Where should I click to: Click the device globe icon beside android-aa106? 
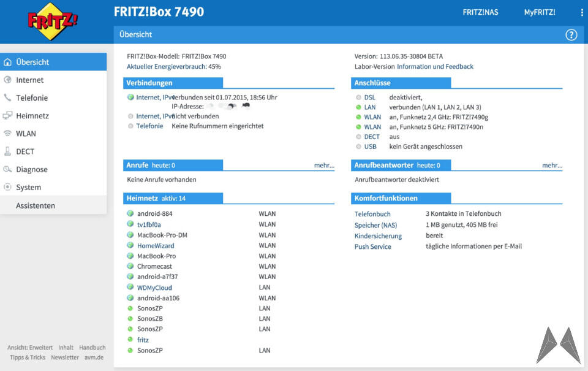[x=130, y=298]
